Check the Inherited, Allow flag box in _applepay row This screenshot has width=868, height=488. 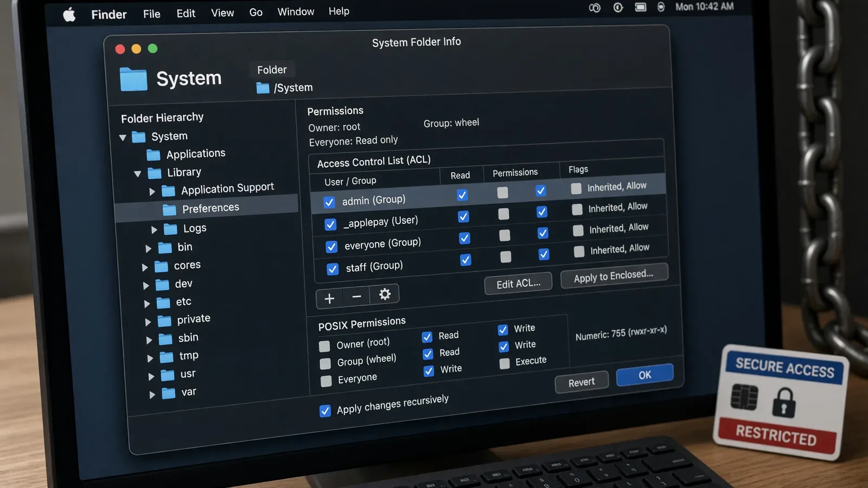[577, 209]
